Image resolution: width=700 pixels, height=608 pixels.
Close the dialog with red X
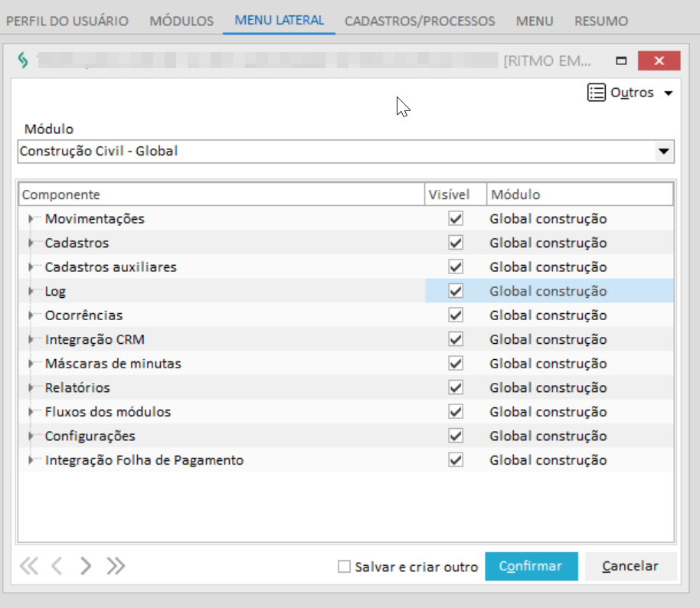(659, 60)
